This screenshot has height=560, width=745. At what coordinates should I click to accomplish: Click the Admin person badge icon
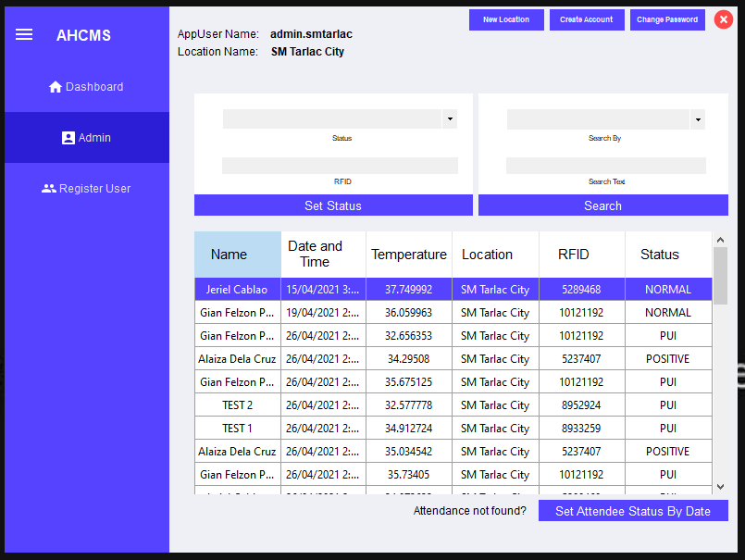coord(68,138)
